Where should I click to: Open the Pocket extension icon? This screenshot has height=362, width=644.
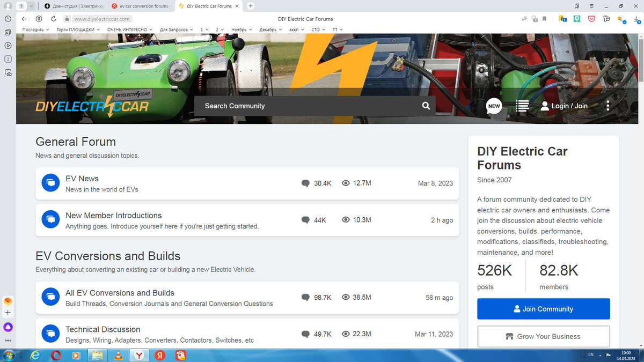[x=591, y=19]
